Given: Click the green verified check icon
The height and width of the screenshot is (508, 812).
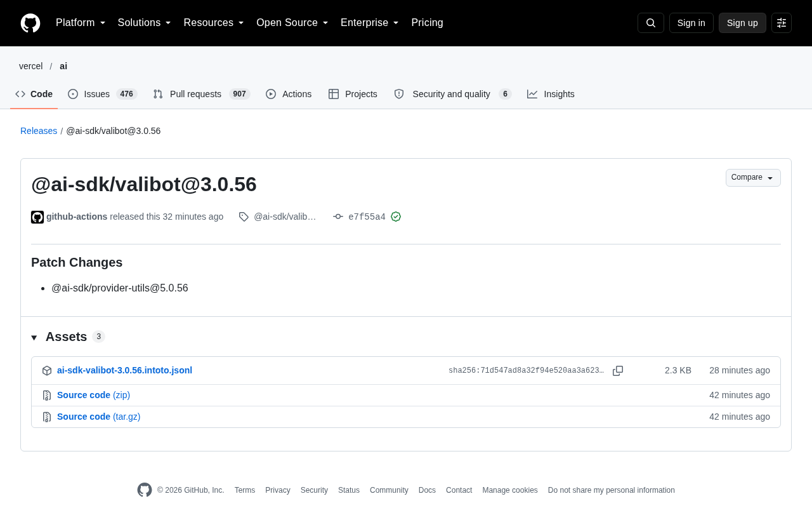Looking at the screenshot, I should [396, 217].
